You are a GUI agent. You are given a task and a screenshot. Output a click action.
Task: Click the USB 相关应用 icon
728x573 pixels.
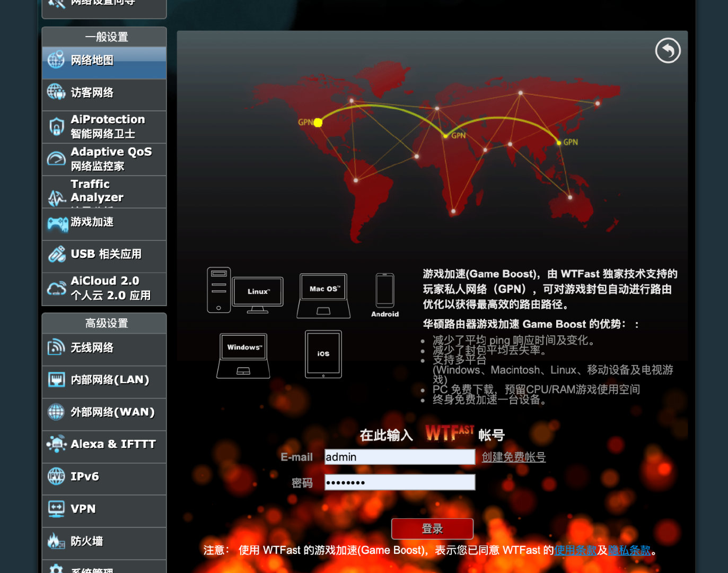(x=57, y=254)
